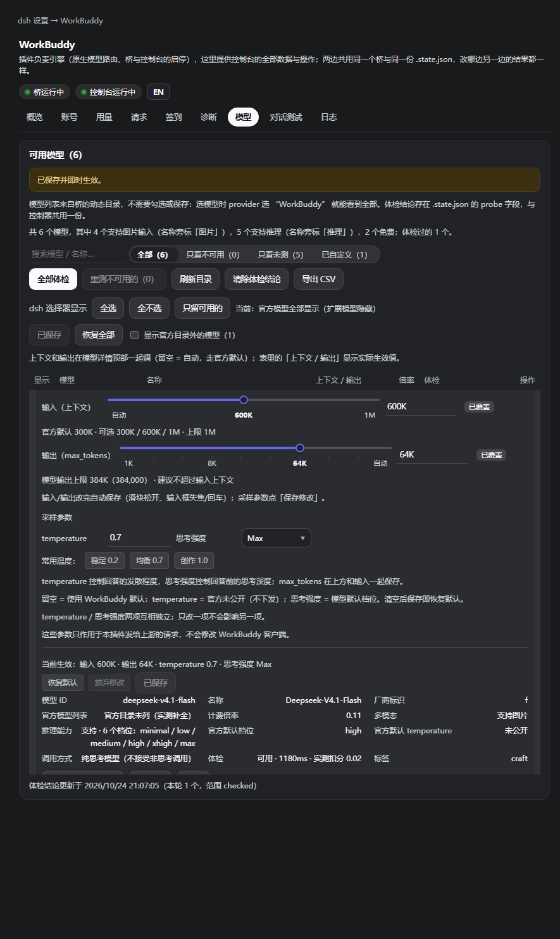Click the 恢复全部 button

coord(98,335)
